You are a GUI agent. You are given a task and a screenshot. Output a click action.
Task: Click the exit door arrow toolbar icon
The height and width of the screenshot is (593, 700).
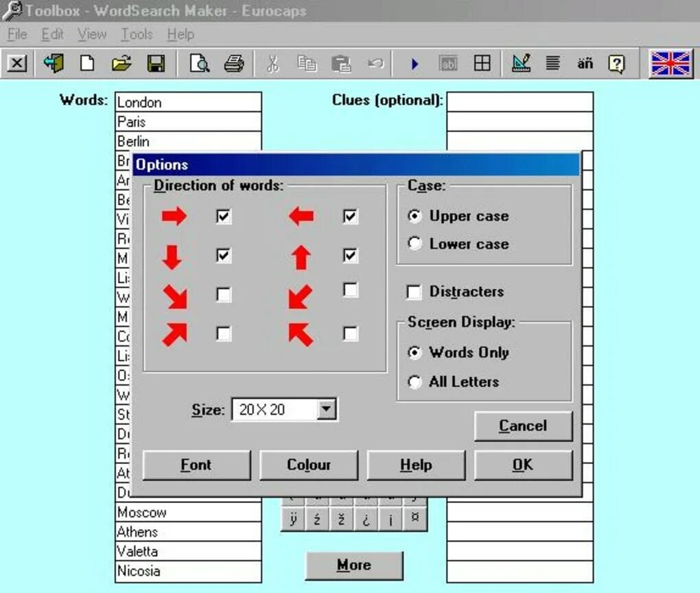coord(54,63)
